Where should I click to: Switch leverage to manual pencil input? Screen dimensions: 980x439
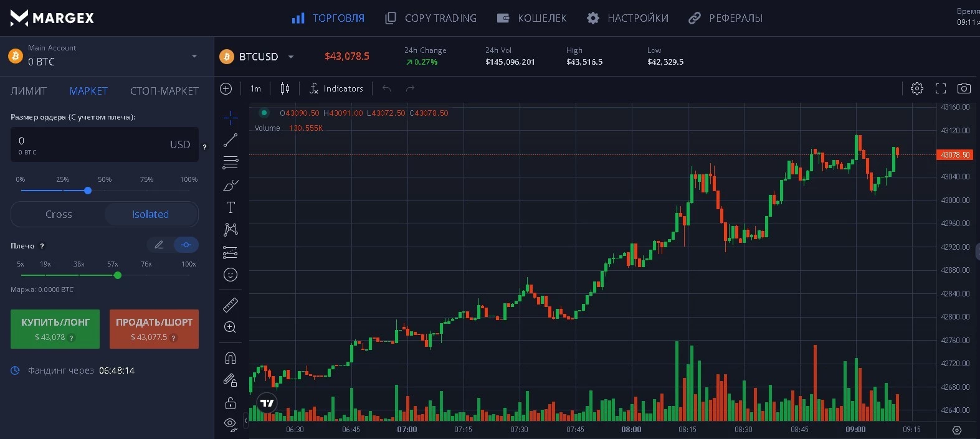[159, 245]
